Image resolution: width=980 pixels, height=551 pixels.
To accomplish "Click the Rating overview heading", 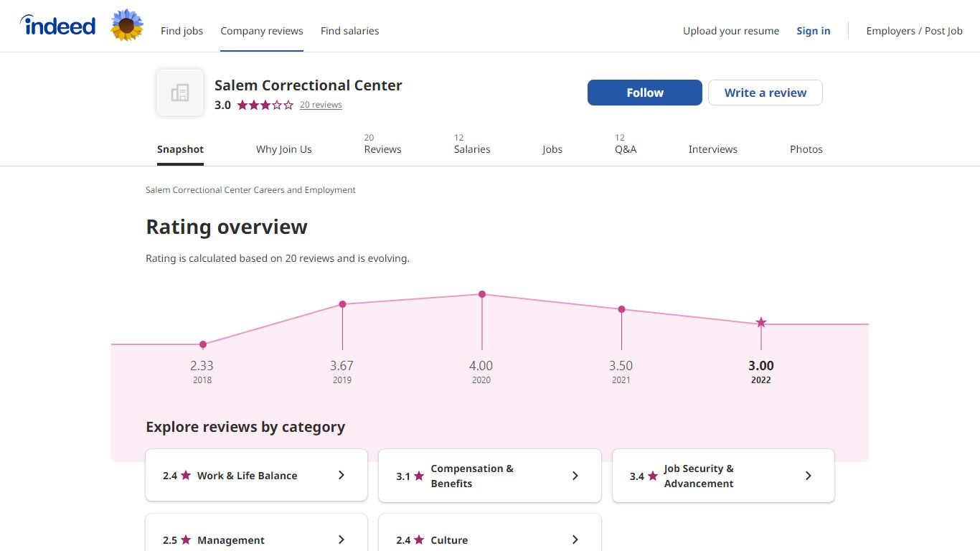I will coord(227,227).
